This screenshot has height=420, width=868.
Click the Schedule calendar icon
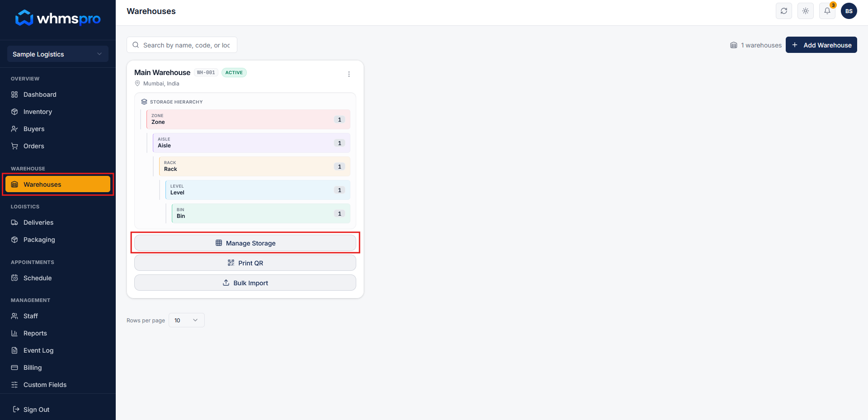coord(14,278)
